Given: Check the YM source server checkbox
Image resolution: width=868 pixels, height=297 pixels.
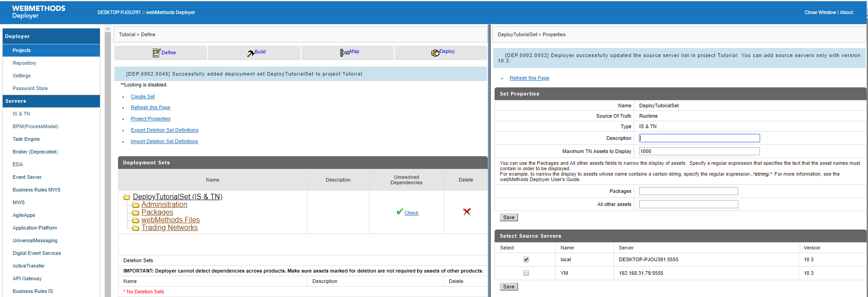Looking at the screenshot, I should [x=526, y=273].
